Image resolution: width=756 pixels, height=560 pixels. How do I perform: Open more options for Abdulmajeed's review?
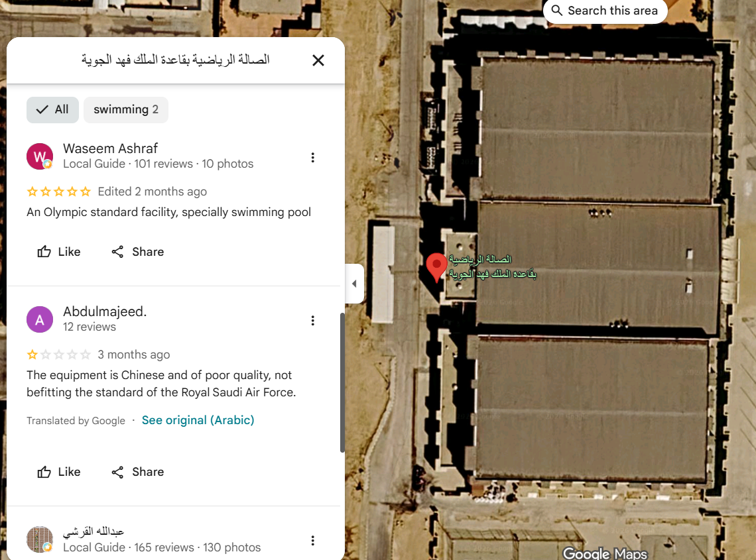coord(313,321)
